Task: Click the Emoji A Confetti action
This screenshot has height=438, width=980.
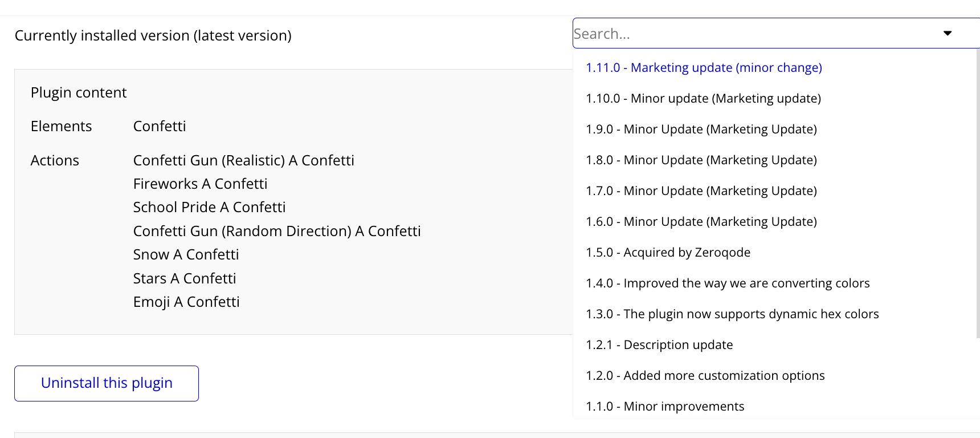Action: [x=186, y=302]
